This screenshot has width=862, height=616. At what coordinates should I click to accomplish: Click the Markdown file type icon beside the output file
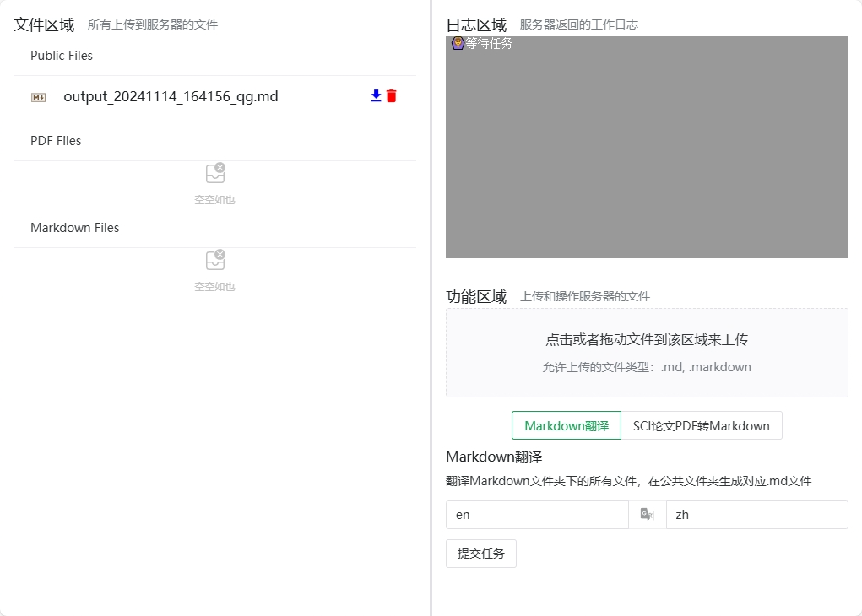pos(38,97)
